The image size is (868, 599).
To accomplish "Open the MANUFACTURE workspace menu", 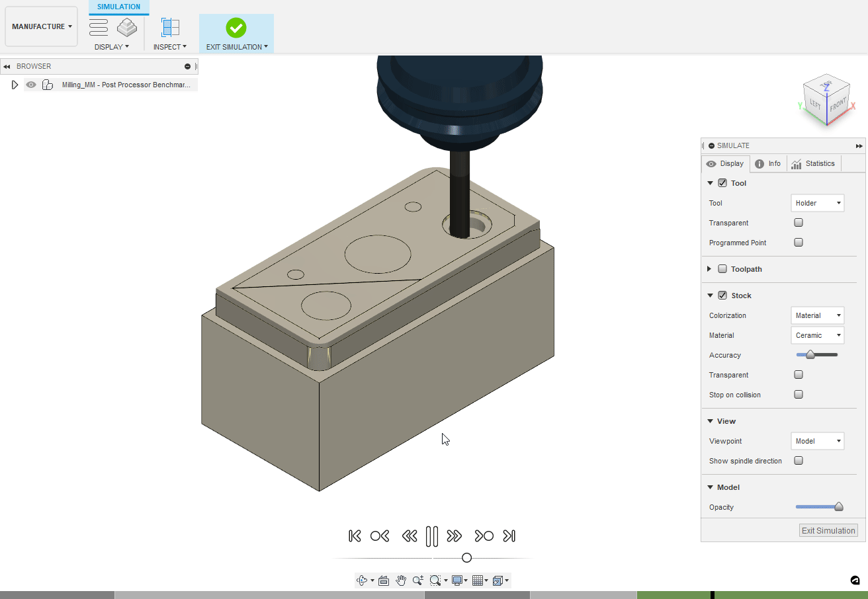I will pos(42,26).
